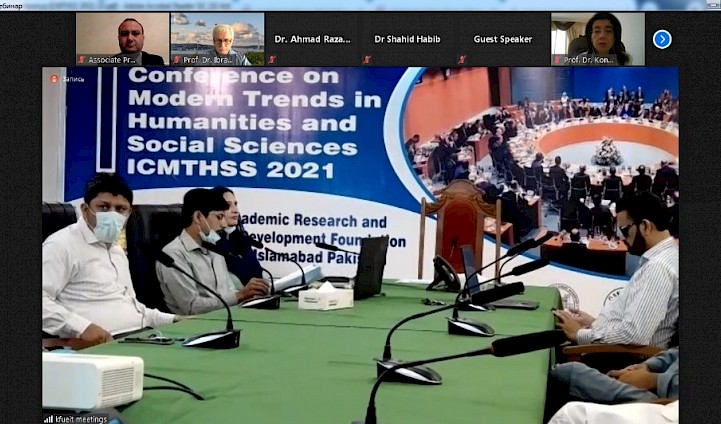Click the red recording indicator icon
This screenshot has width=721, height=424.
click(x=54, y=79)
